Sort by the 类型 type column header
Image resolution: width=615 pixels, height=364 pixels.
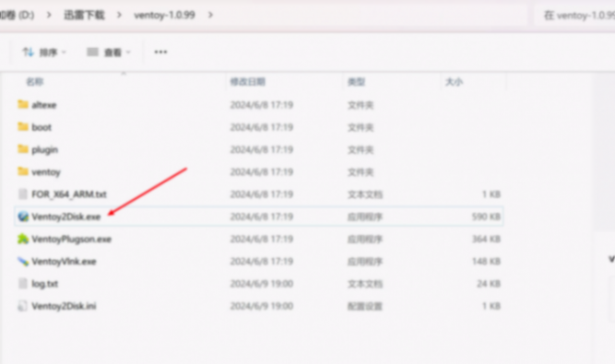[x=356, y=81]
